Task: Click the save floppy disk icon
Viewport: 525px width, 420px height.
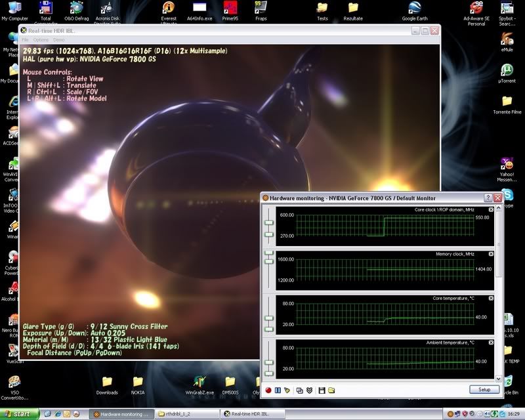Action: [x=322, y=390]
